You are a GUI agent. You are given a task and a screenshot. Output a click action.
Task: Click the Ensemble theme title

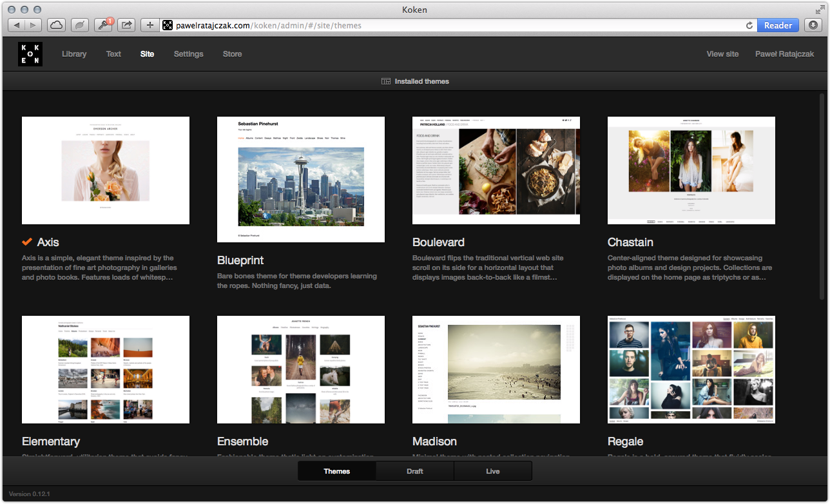coord(242,441)
